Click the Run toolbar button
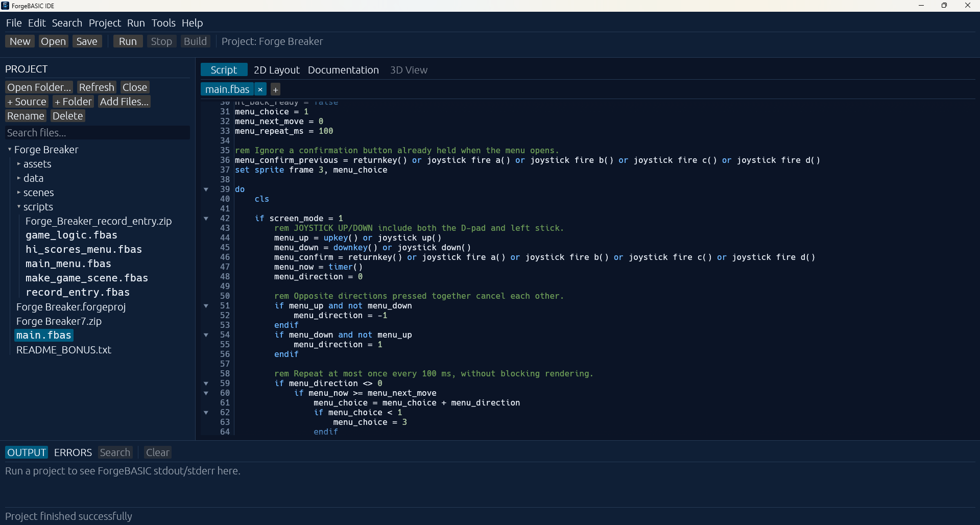980x525 pixels. [x=128, y=41]
